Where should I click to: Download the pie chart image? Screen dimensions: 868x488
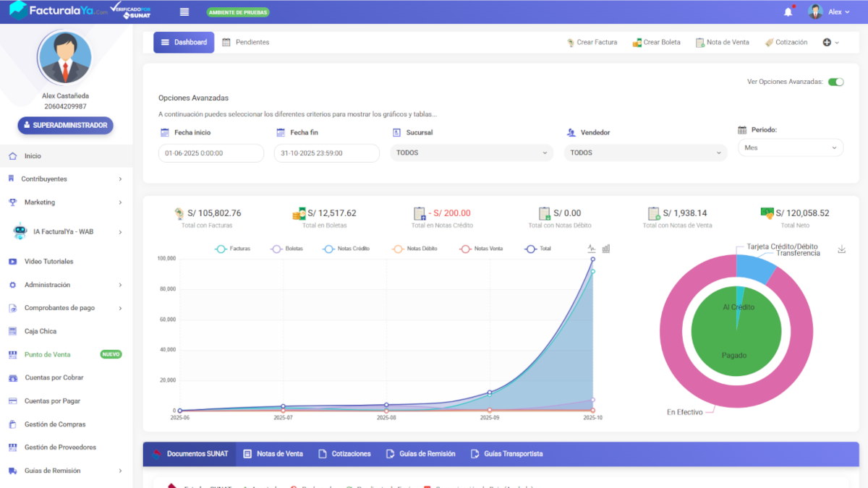pos(841,248)
